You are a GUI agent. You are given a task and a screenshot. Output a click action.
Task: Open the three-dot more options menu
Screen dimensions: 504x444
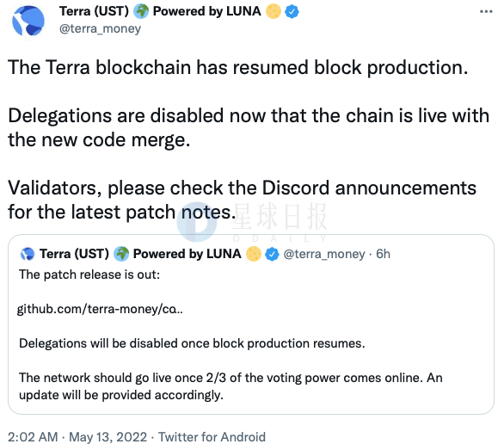(x=486, y=11)
